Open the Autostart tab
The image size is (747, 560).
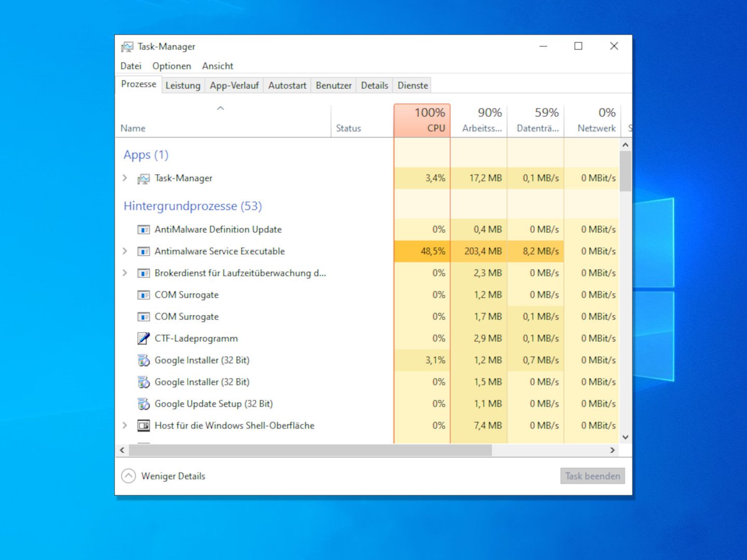pyautogui.click(x=287, y=86)
